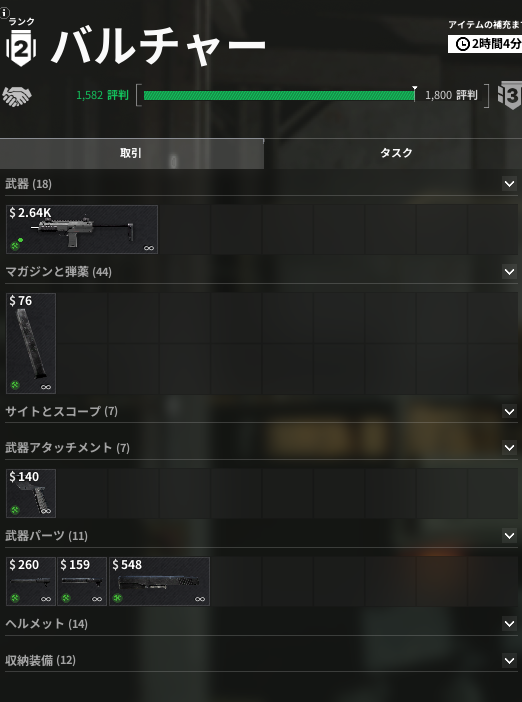Select the 取引 tab
522x702 pixels.
(131, 153)
